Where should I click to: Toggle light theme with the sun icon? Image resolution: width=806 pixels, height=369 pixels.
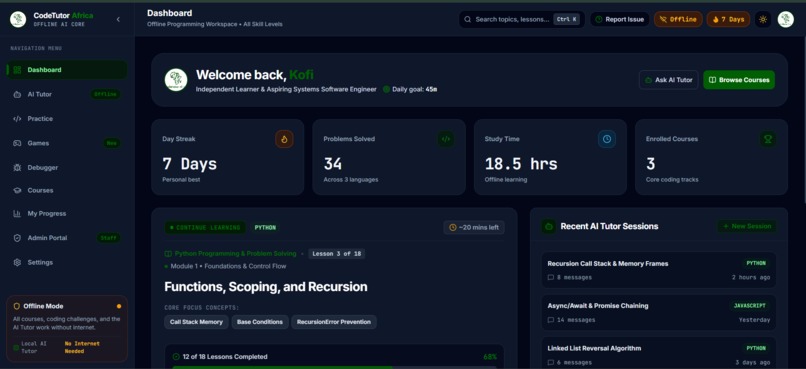point(763,20)
